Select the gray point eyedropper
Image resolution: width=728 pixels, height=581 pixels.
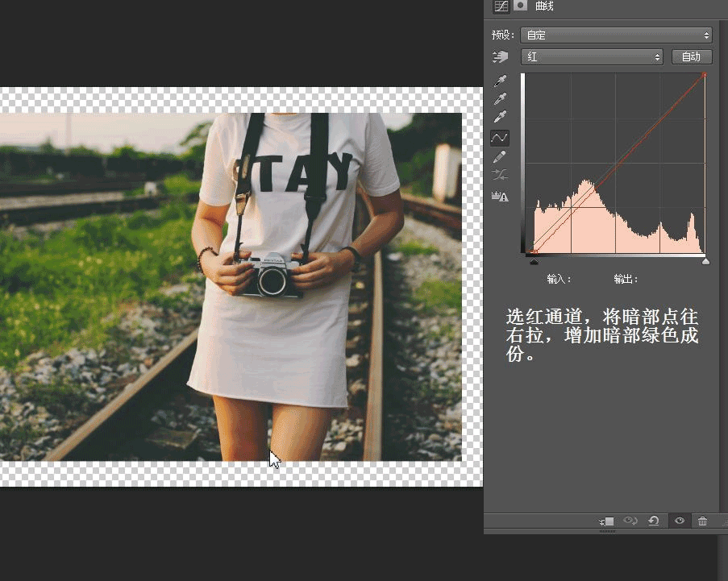click(500, 98)
